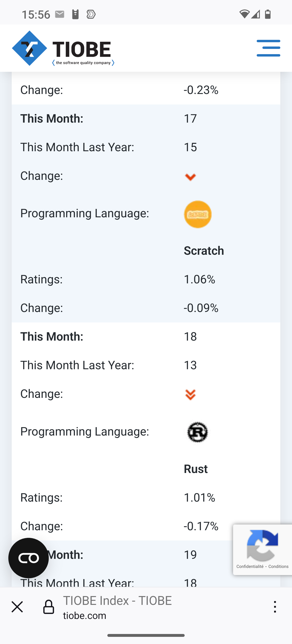Open the reCAPTCHA Conditions link
Image resolution: width=292 pixels, height=644 pixels.
(278, 566)
